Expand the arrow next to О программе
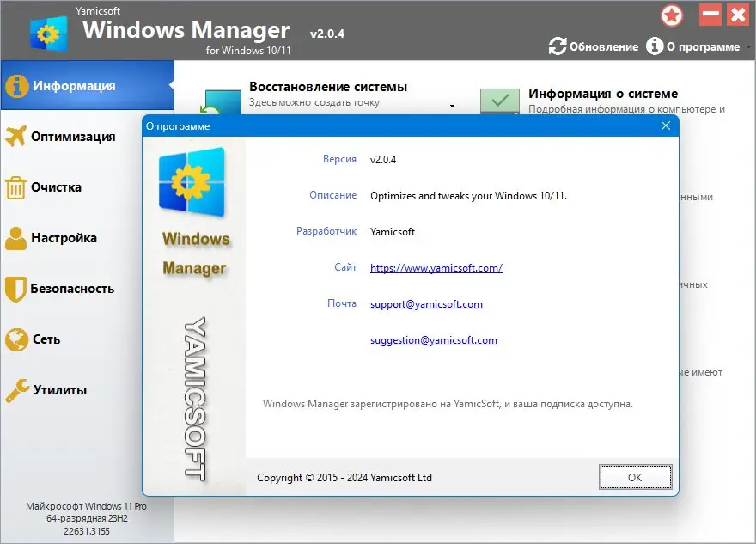Screen dimensions: 756x544 click(x=748, y=46)
